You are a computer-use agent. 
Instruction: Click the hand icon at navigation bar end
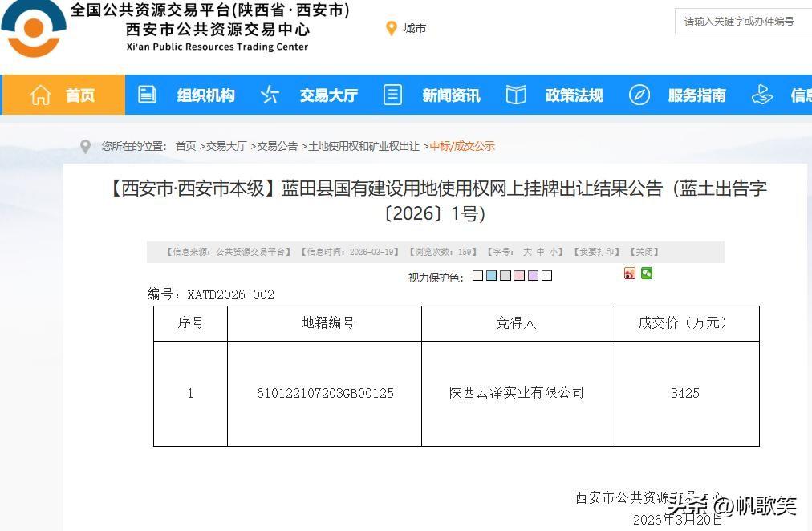(x=761, y=95)
